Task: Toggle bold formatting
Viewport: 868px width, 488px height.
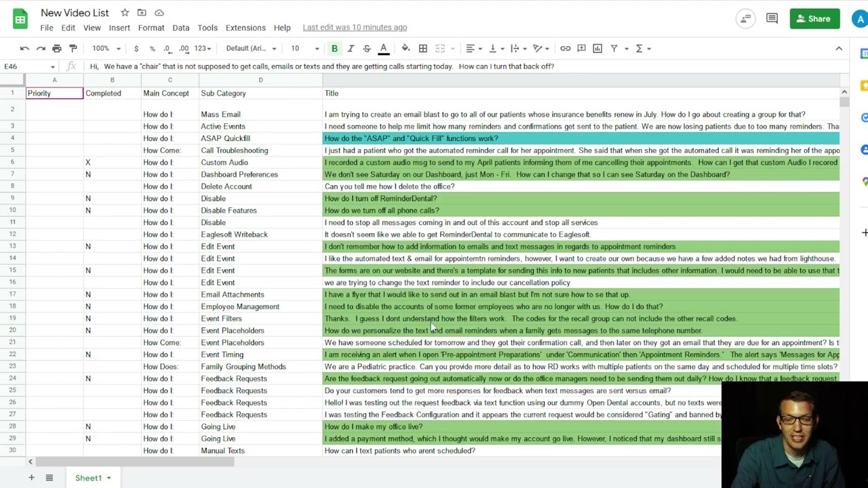Action: [334, 48]
